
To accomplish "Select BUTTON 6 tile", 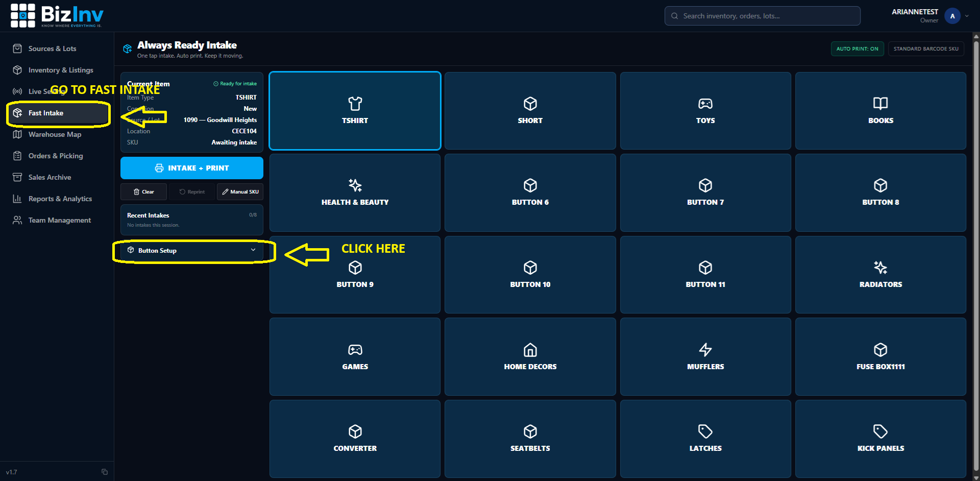I will coord(530,193).
